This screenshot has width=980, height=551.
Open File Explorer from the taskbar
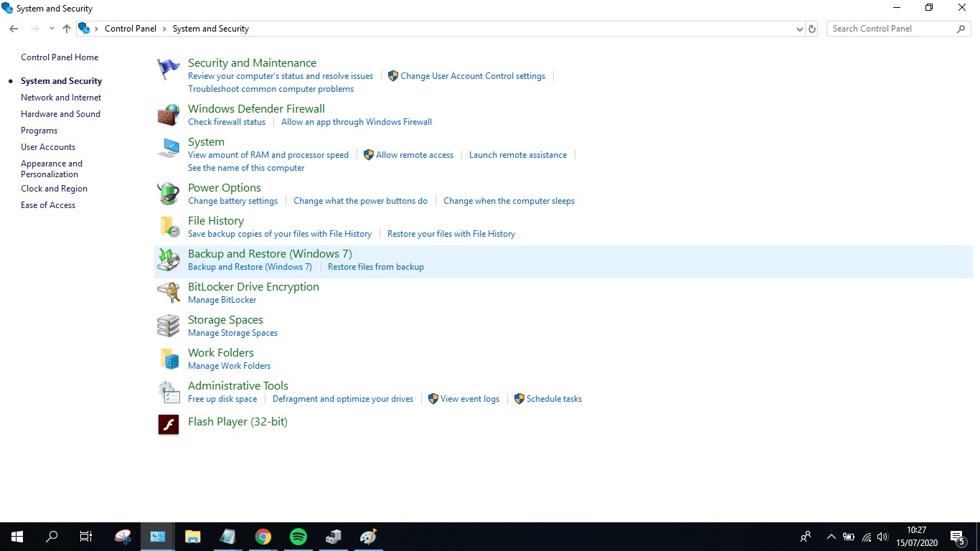[x=193, y=537]
